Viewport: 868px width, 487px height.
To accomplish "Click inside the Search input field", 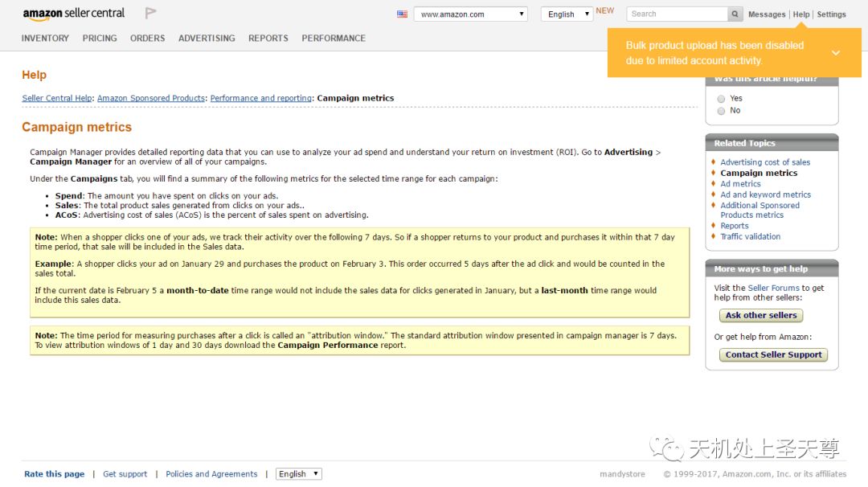I will [x=677, y=14].
